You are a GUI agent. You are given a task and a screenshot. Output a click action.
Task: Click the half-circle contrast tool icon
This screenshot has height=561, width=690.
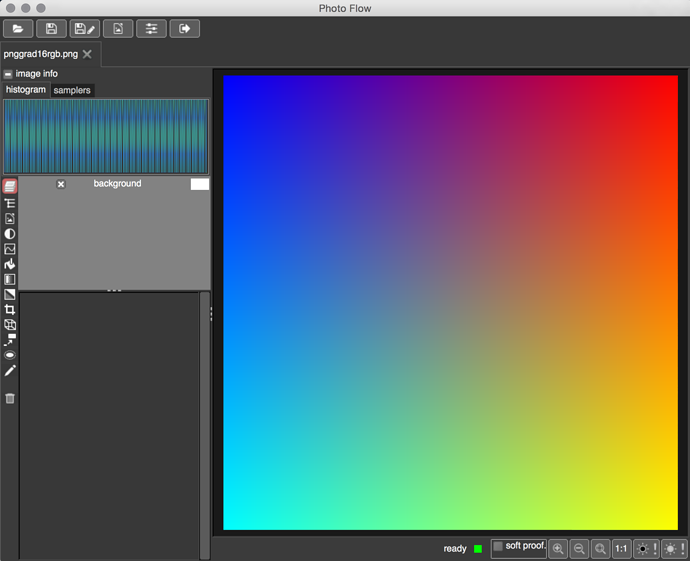pyautogui.click(x=10, y=234)
